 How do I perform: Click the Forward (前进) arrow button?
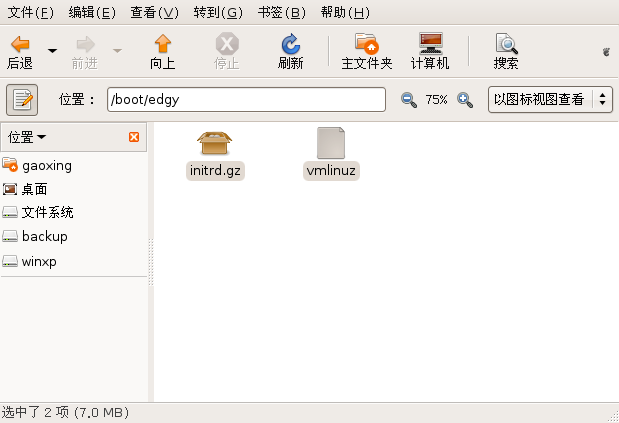pyautogui.click(x=85, y=51)
